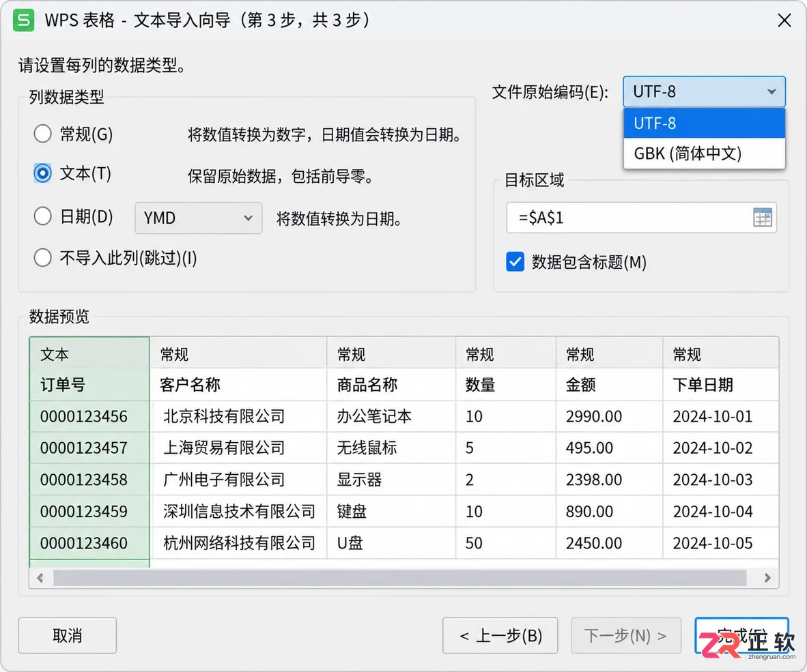Click the date cell 2024-10-03
807x672 pixels.
pyautogui.click(x=720, y=480)
